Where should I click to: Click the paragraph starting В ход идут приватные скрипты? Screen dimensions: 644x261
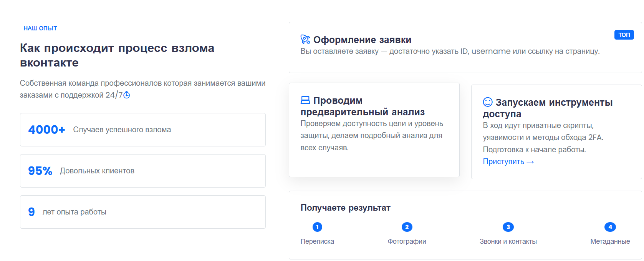tap(543, 138)
